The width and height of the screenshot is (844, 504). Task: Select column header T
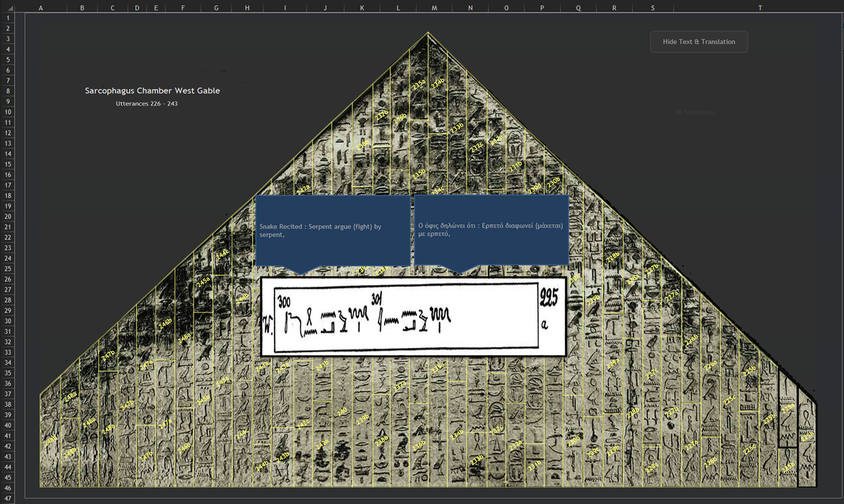760,8
